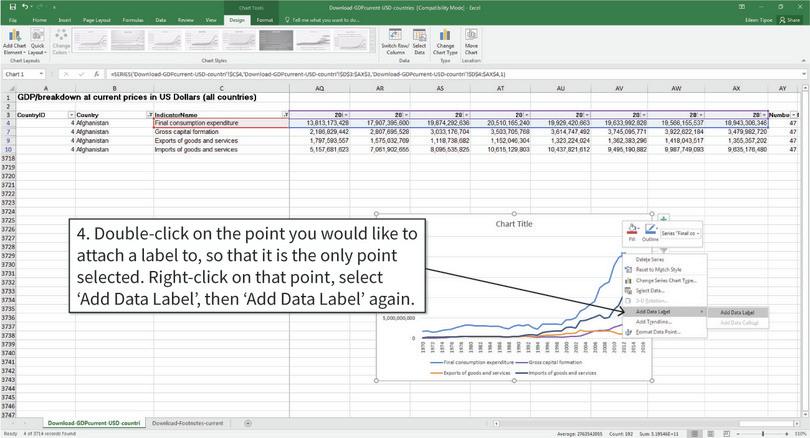Select the first chart style thumbnail

90,40
